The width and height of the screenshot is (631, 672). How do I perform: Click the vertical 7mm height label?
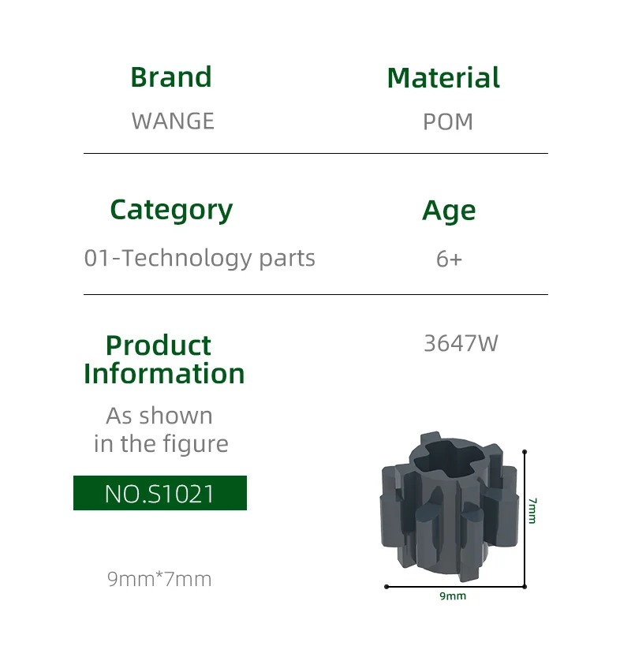tap(532, 510)
